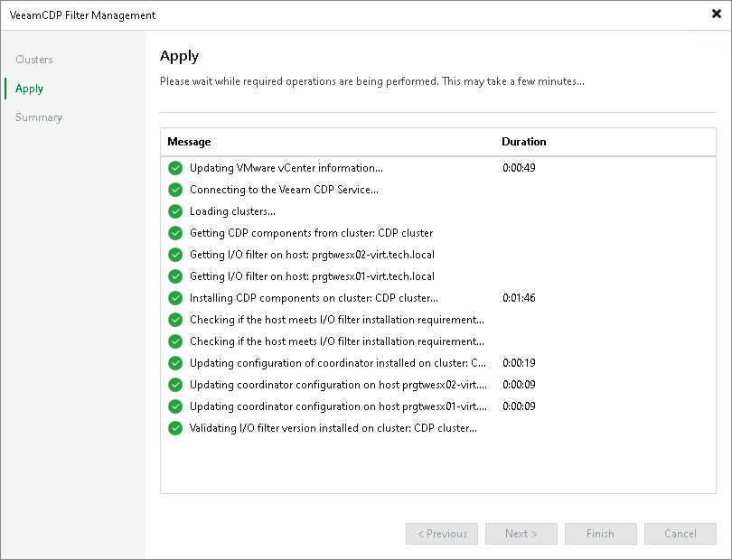Viewport: 732px width, 560px height.
Task: Click success icon beside Updating VMware vCenter information
Action: [x=175, y=168]
